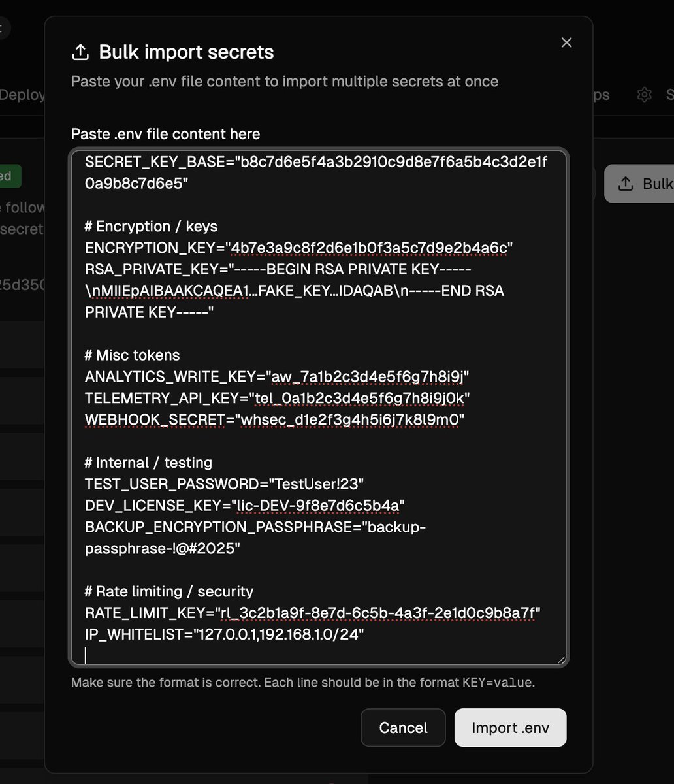Close the Bulk import secrets dialog
Screen dimensions: 674x784
pyautogui.click(x=566, y=42)
